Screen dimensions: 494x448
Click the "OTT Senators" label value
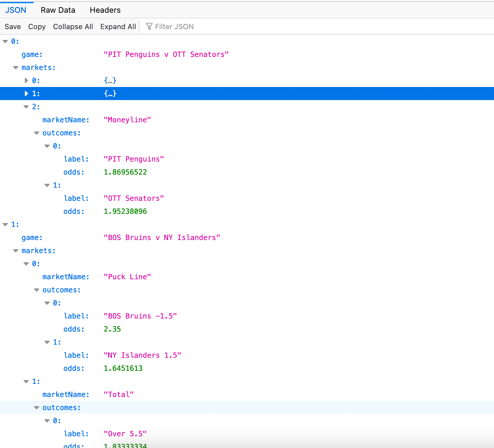click(x=134, y=198)
